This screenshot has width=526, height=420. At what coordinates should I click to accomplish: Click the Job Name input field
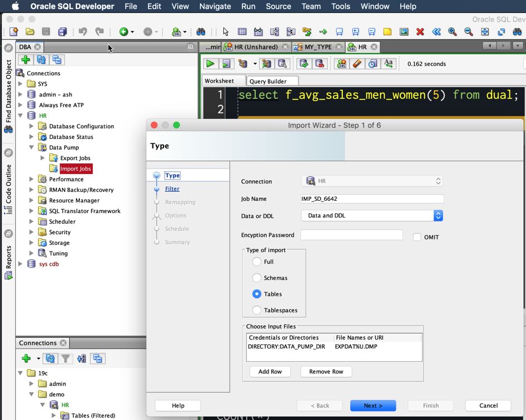click(372, 199)
